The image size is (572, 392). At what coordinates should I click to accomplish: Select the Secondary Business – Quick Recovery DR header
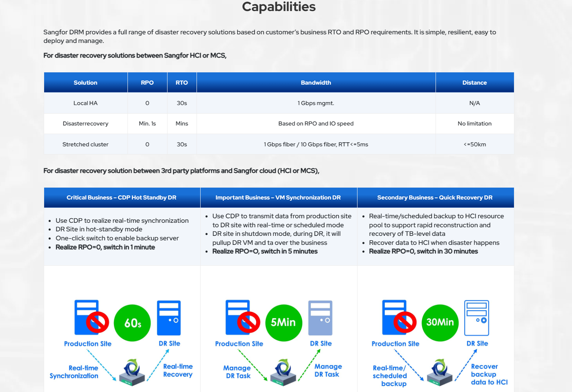point(435,197)
